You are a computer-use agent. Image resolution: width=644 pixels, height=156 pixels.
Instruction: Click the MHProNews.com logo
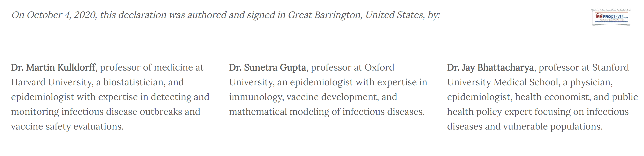pyautogui.click(x=611, y=17)
